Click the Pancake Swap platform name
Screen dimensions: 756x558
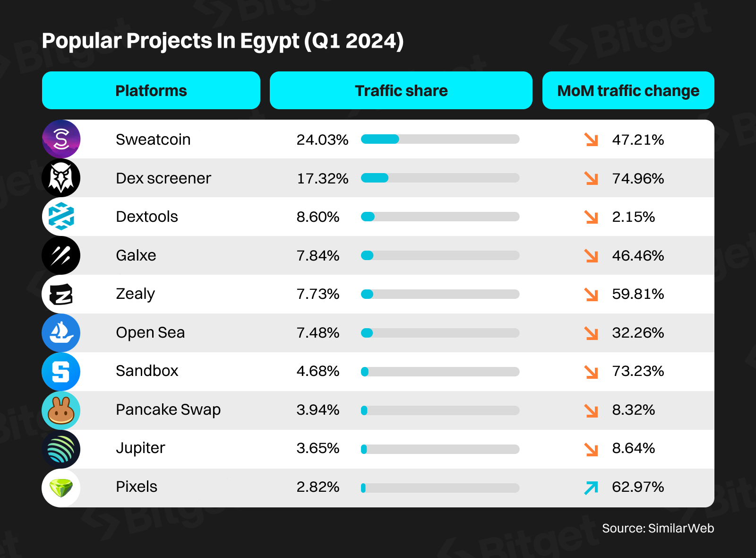point(168,410)
